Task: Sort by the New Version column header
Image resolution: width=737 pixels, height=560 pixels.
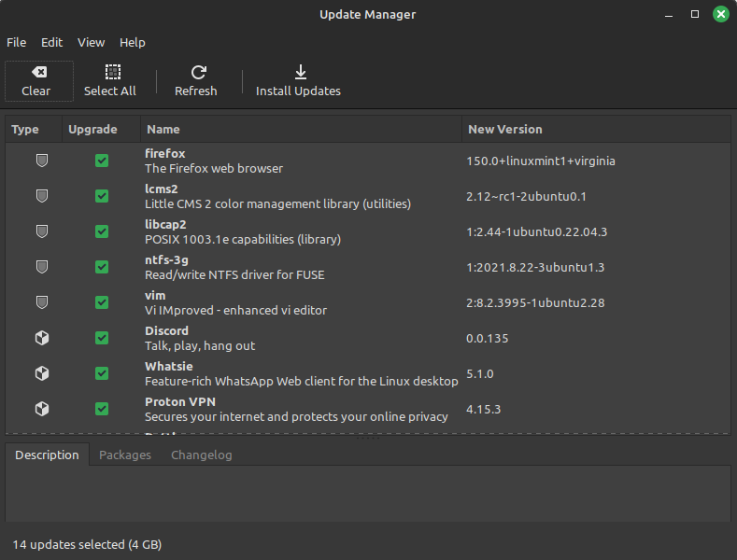Action: point(504,129)
